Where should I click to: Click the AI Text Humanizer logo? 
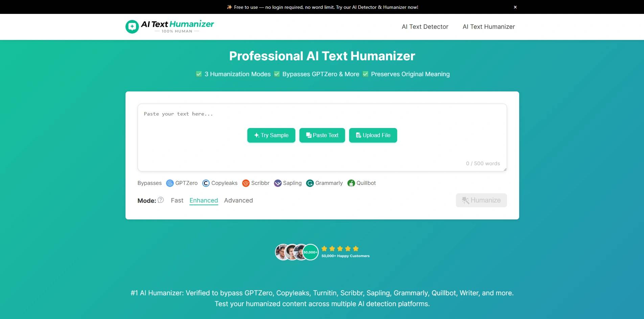[169, 26]
